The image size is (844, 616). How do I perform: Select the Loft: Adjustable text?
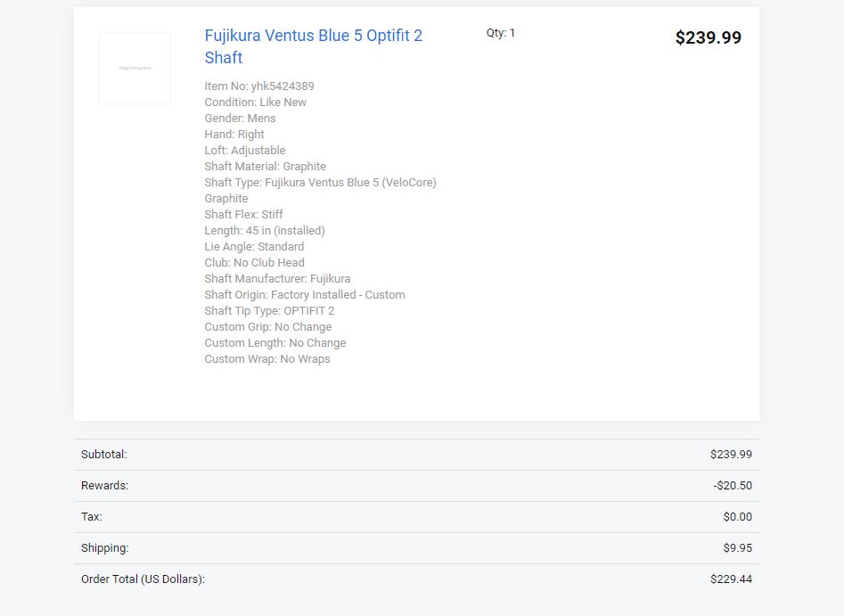point(245,151)
